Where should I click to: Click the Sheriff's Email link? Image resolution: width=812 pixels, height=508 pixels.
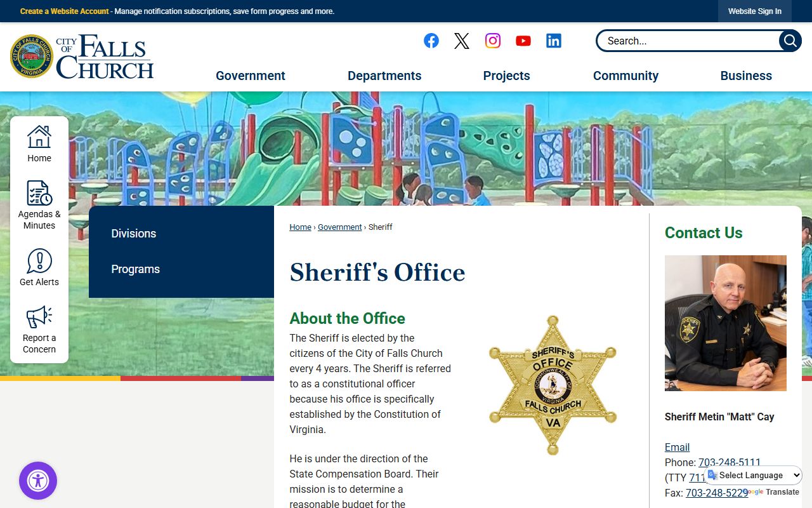(677, 447)
